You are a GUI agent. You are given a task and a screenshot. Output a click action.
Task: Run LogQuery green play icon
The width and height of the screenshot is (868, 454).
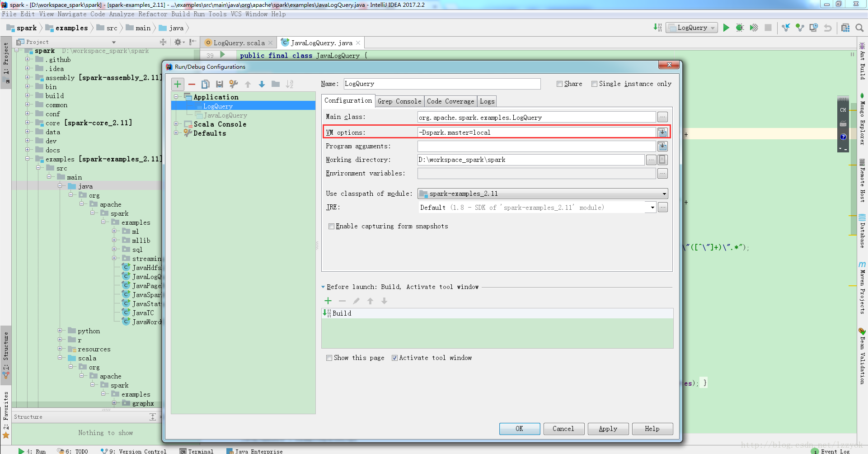point(726,28)
